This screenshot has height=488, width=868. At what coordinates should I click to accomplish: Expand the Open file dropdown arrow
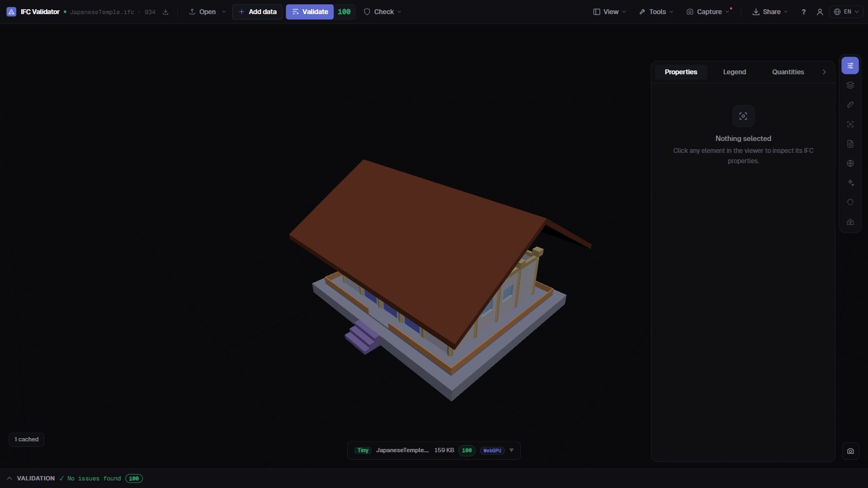224,12
